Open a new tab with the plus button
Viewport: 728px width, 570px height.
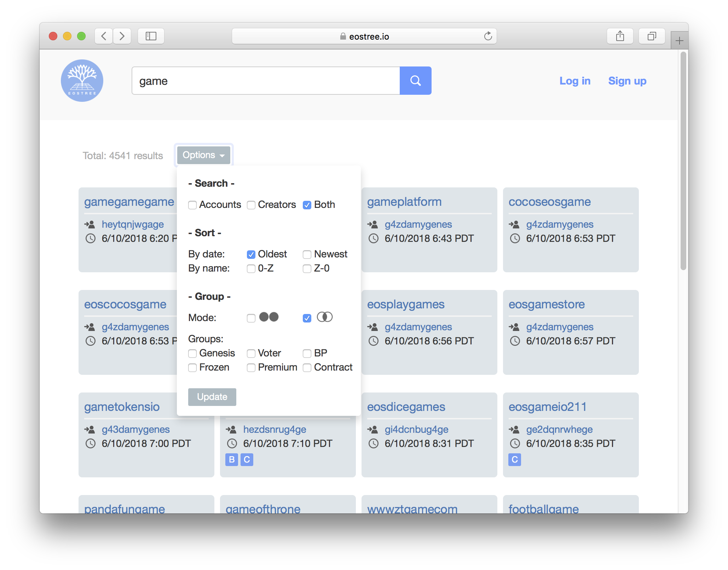[679, 41]
